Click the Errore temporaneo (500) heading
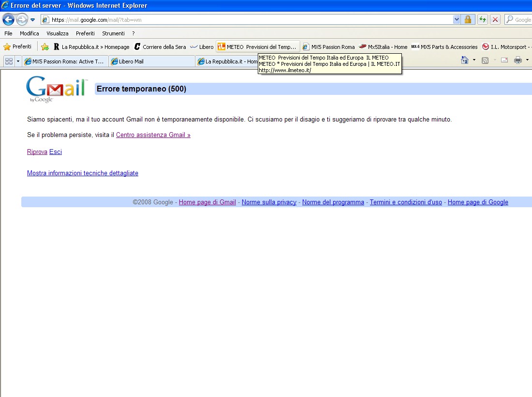Viewport: 532px width, 397px height. pos(142,89)
